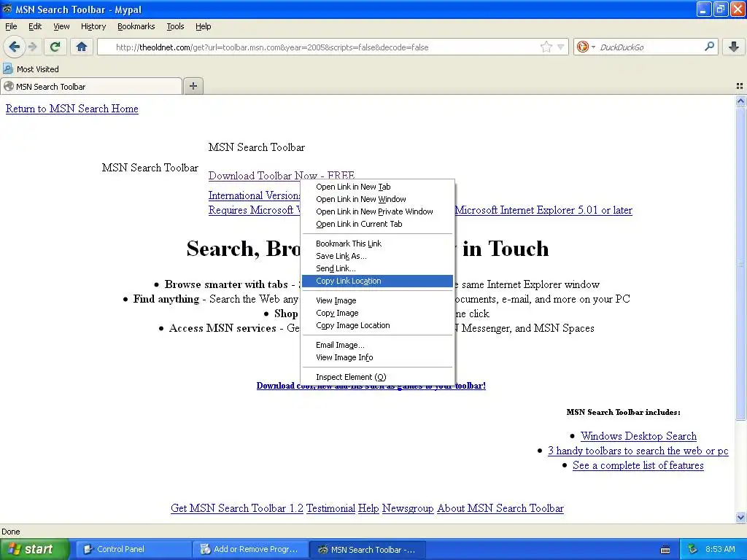Follow the Newsgroup footer link
The width and height of the screenshot is (747, 560).
click(x=408, y=508)
